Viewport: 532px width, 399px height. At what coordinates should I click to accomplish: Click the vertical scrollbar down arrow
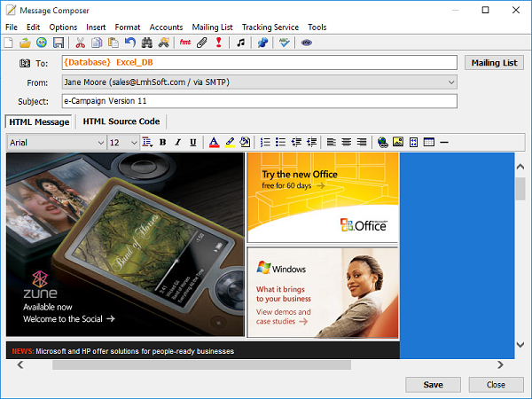click(520, 345)
